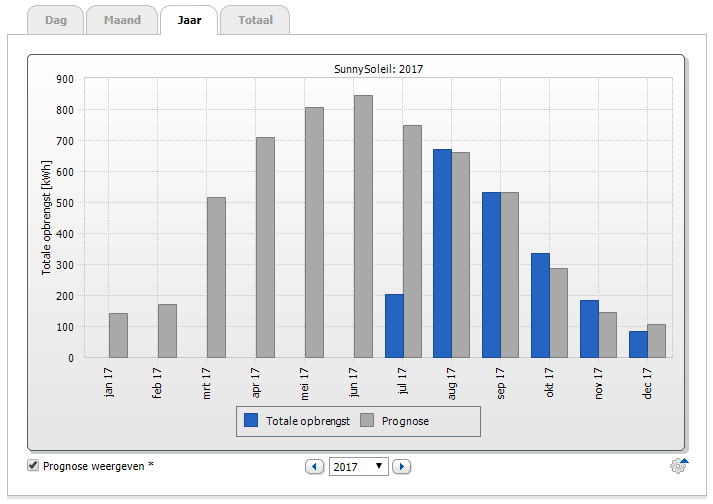Viewport: 713px width, 504px height.
Task: Go to previous year with left arrow
Action: point(314,467)
